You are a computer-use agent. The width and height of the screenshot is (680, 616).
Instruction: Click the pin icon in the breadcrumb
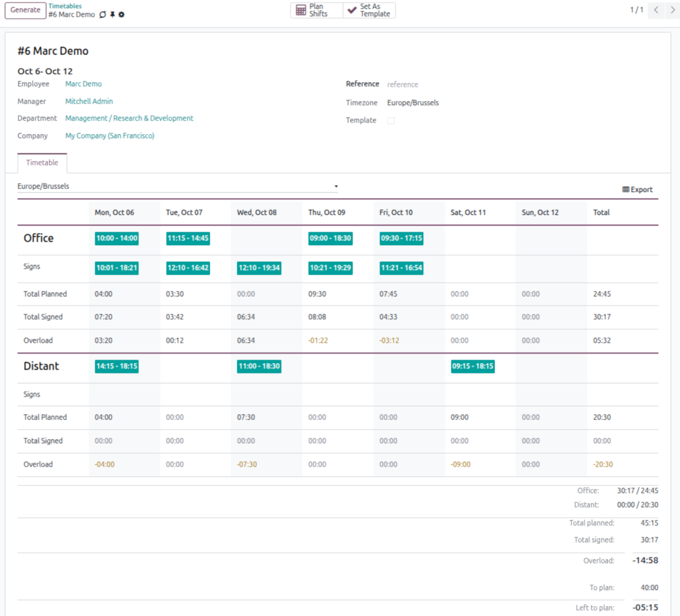point(113,14)
